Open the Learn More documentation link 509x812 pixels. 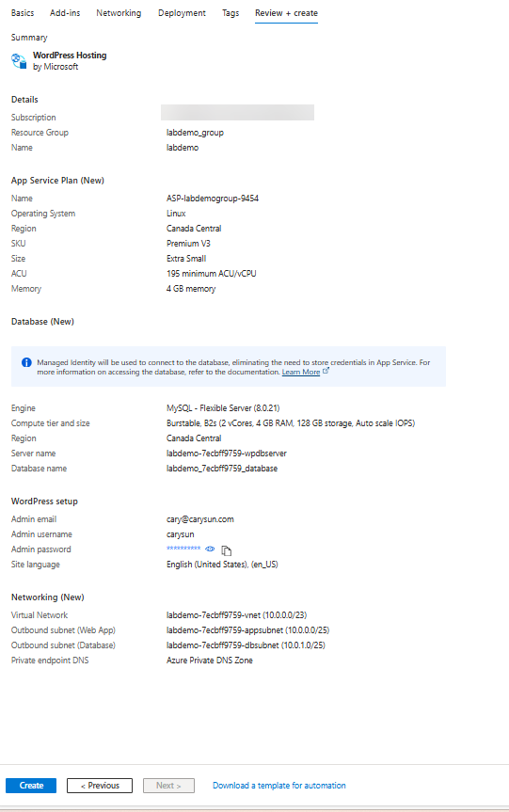[301, 372]
